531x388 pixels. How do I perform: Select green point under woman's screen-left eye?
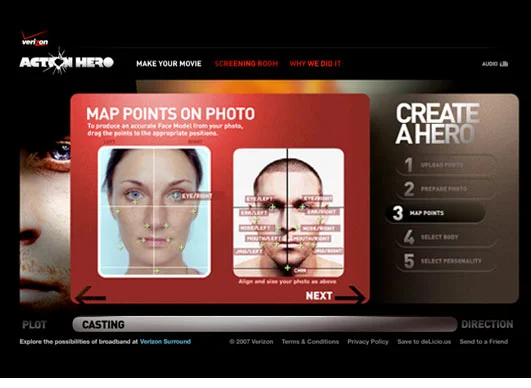pyautogui.click(x=135, y=202)
